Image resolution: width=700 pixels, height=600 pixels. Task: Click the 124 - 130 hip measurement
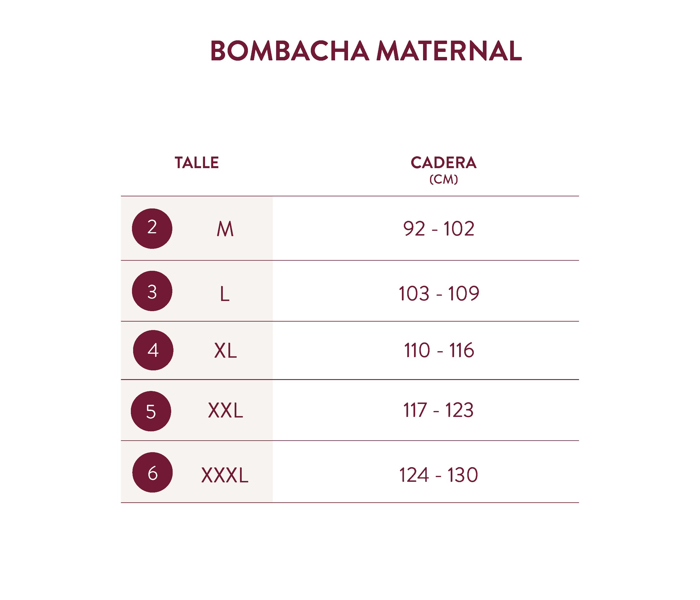click(x=439, y=475)
